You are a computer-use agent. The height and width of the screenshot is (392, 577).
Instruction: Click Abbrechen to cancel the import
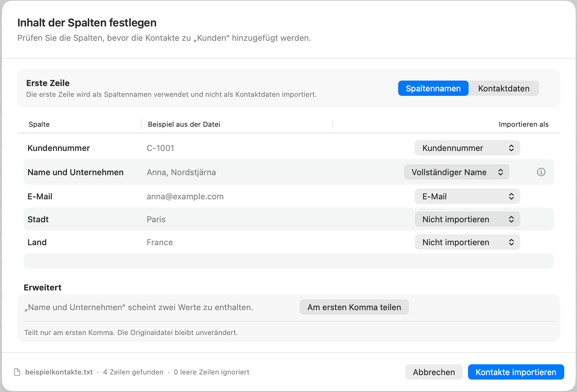coord(434,372)
